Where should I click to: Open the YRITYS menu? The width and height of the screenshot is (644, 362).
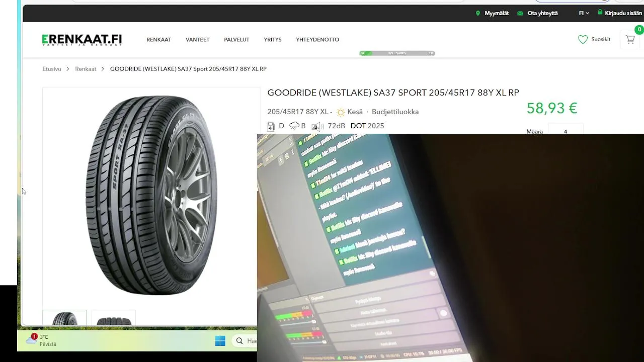273,40
